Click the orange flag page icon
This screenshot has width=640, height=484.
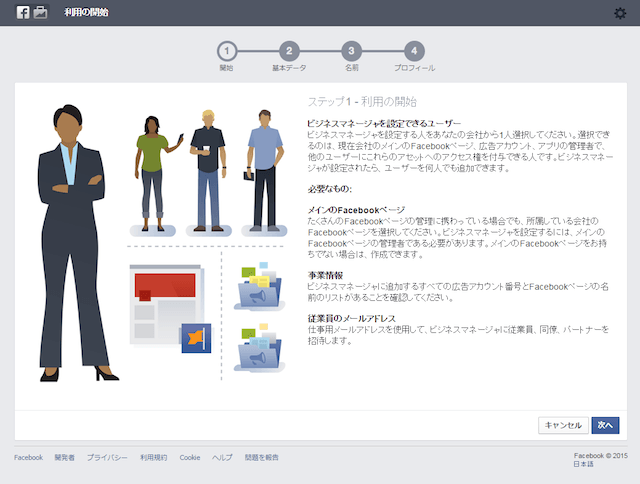196,338
